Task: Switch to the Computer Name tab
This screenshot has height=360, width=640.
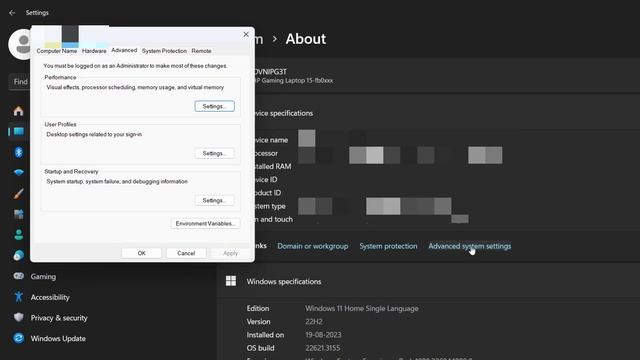Action: coord(57,51)
